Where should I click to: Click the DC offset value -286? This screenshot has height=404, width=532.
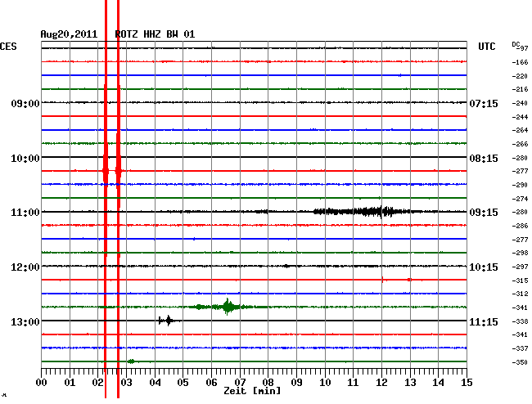(x=520, y=226)
